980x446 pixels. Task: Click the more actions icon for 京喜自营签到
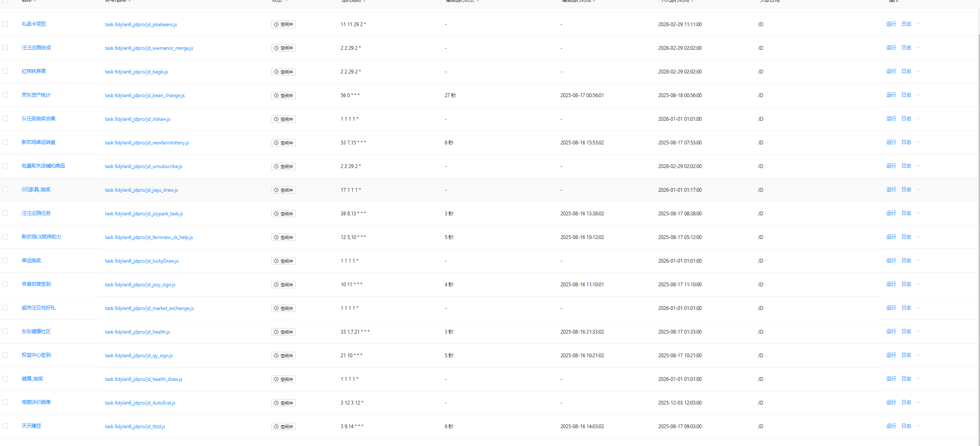919,284
